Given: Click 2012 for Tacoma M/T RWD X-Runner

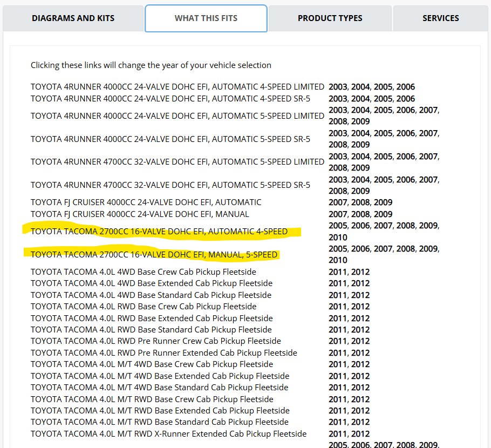Looking at the screenshot, I should (x=360, y=434).
